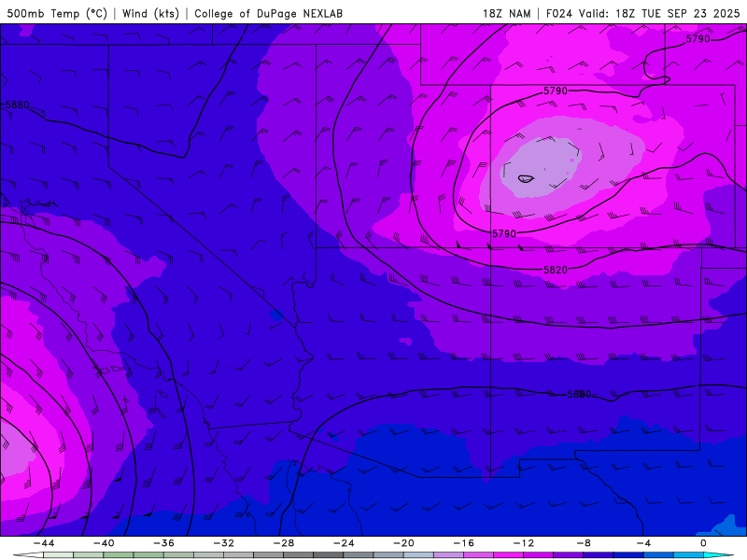Screen dimensions: 747x560
Task: Click the -32 color bar tick label
Action: [224, 543]
